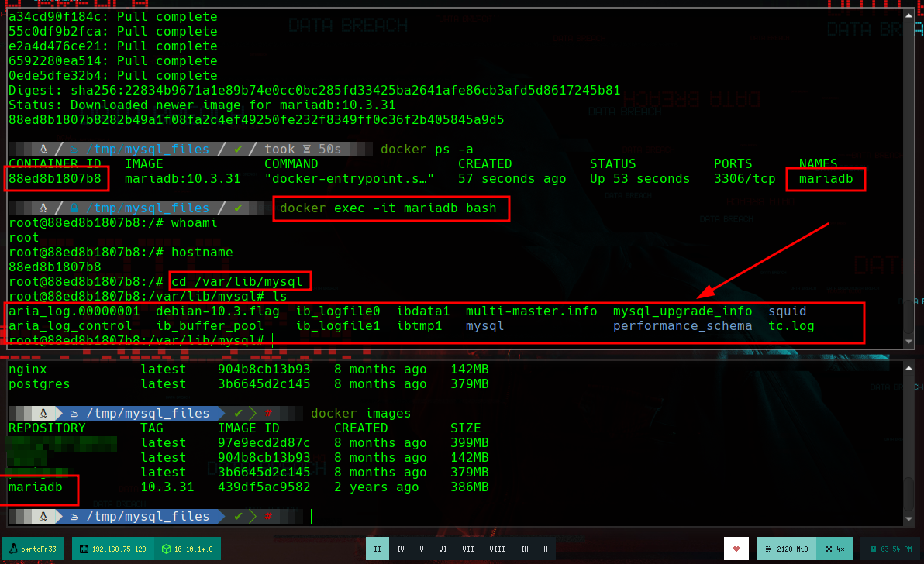The height and width of the screenshot is (564, 924).
Task: Click '3306/tcp' in the PORTS column
Action: (x=745, y=178)
